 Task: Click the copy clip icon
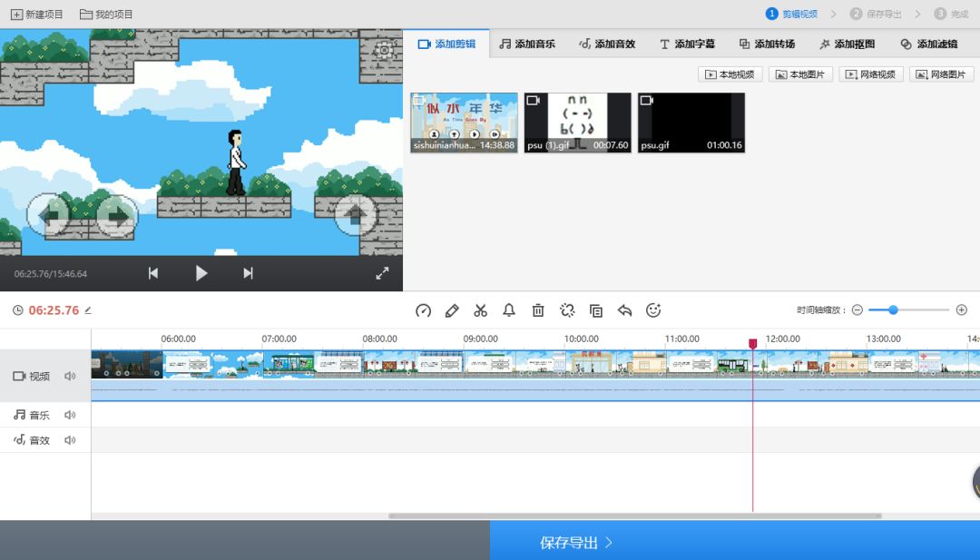pyautogui.click(x=596, y=310)
